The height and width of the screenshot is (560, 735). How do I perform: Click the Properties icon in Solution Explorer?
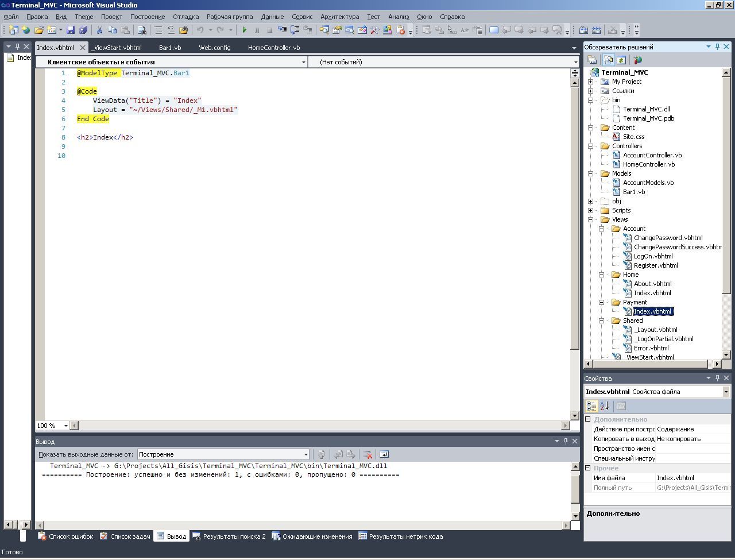(592, 60)
